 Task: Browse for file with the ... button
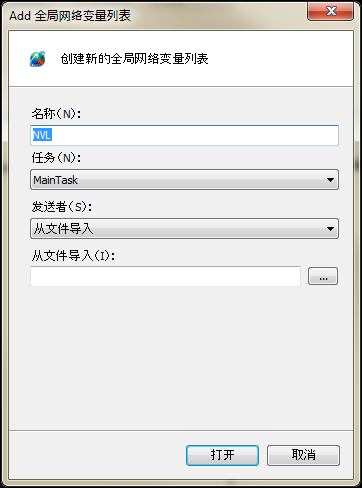pyautogui.click(x=323, y=276)
